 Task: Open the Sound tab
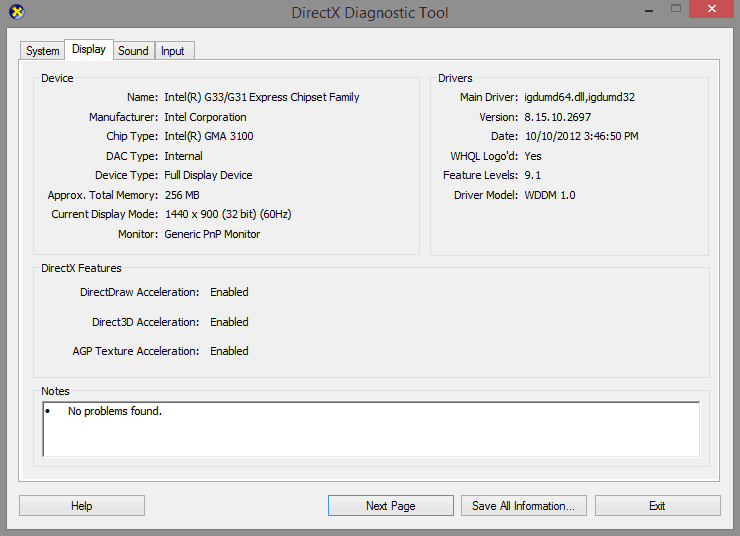133,51
